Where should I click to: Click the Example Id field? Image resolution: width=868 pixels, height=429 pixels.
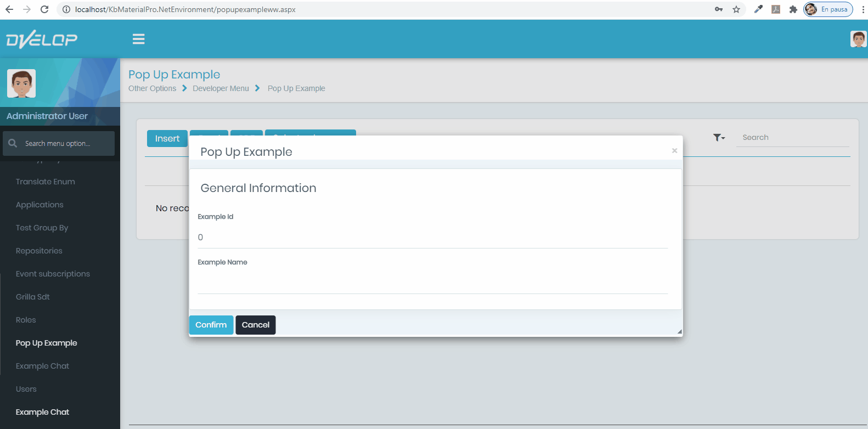click(433, 238)
